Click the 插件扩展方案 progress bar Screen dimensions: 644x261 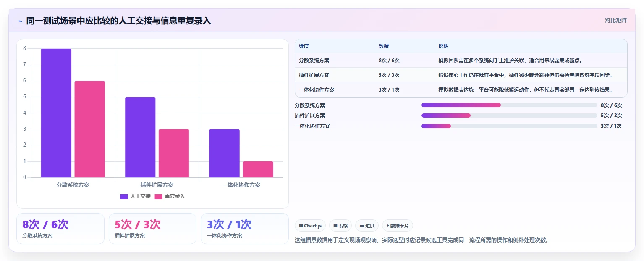click(509, 116)
